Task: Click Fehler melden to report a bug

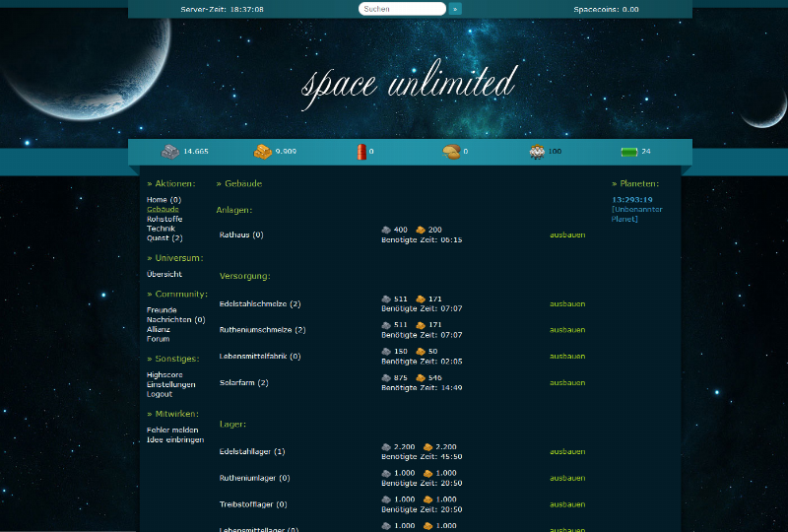Action: pyautogui.click(x=172, y=430)
